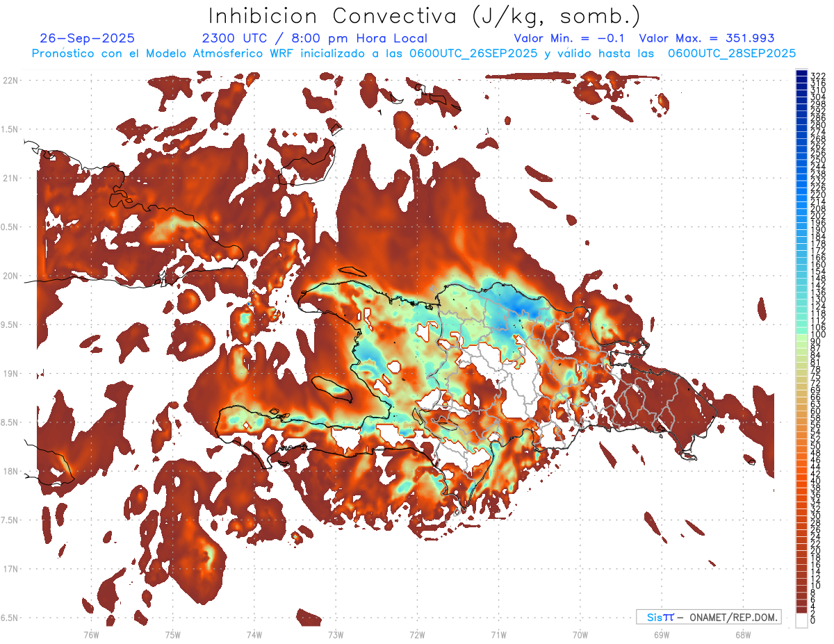Viewport: 834px width, 644px height.
Task: Click the longitude label '68W'
Action: 742,634
